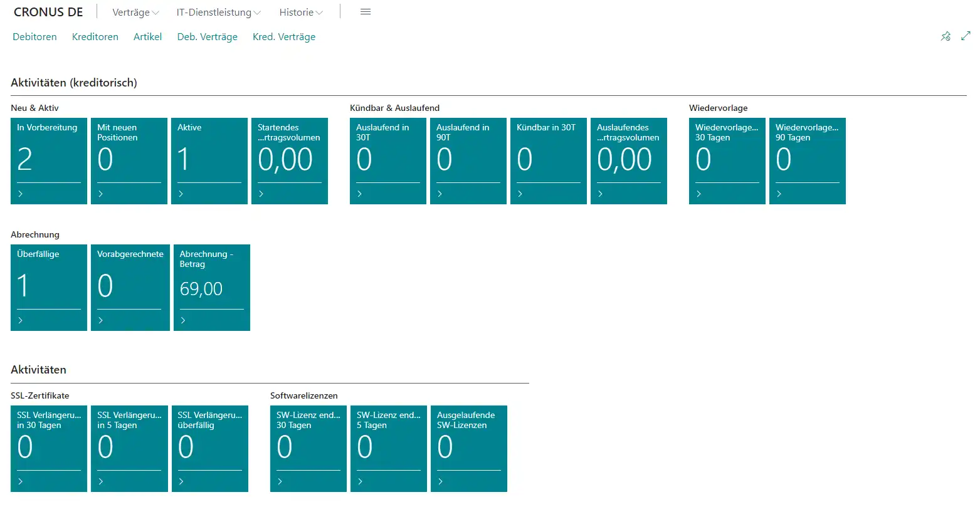
Task: Open the Abrechnung - Betrag 69,00 tile
Action: pyautogui.click(x=211, y=287)
